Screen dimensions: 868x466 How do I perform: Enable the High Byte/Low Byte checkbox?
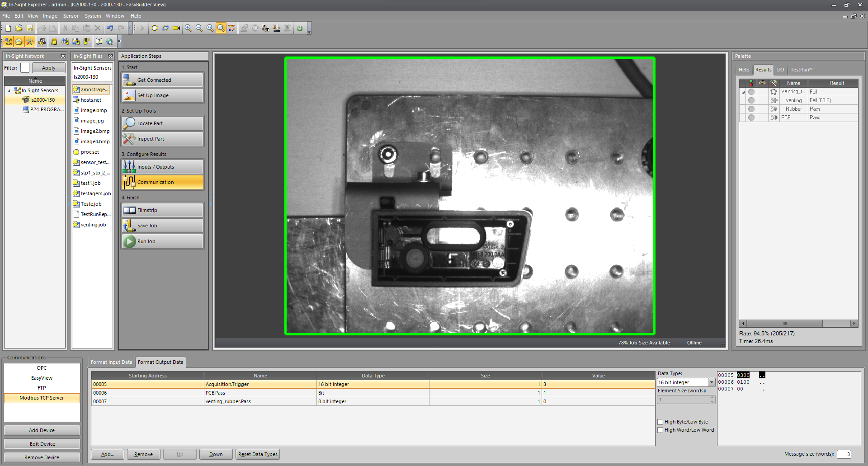pos(660,422)
